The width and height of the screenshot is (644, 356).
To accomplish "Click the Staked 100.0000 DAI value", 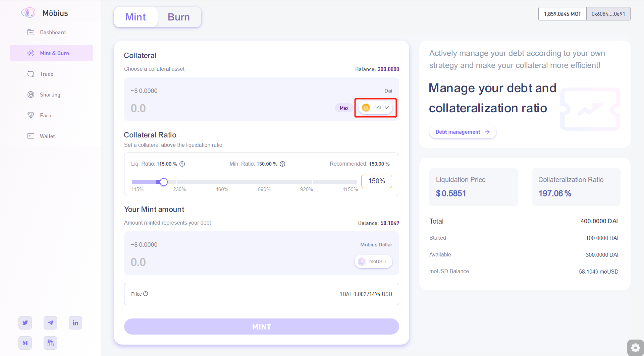I will (x=602, y=238).
